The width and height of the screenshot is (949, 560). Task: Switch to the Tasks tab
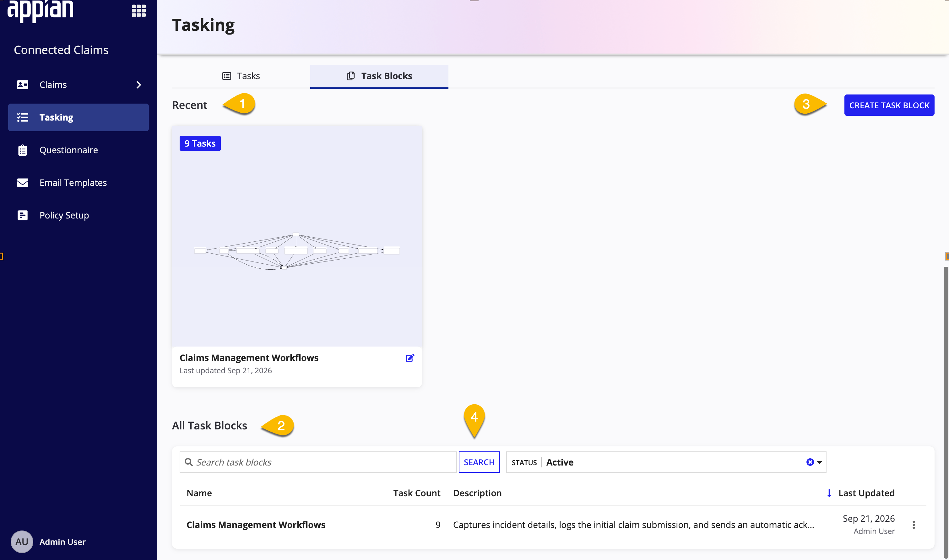241,76
